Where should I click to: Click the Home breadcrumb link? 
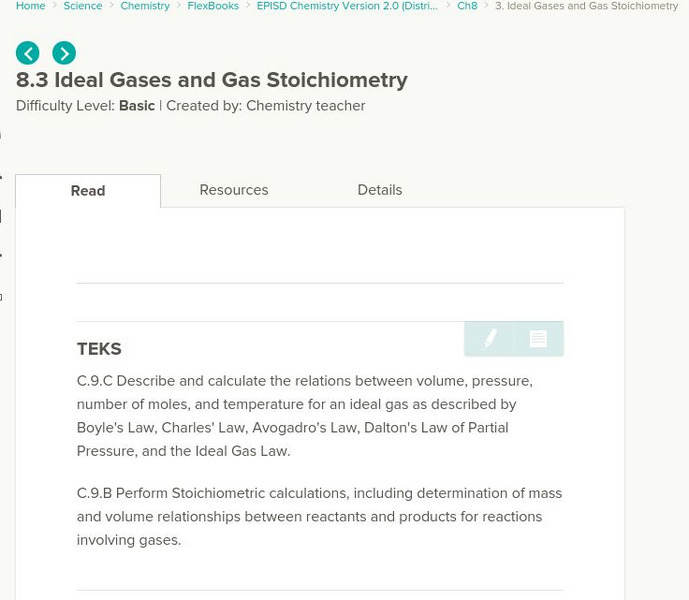[31, 6]
